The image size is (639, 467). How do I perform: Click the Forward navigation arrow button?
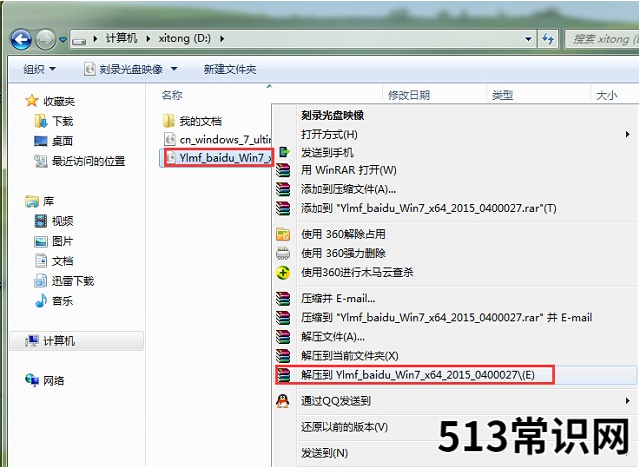point(46,40)
